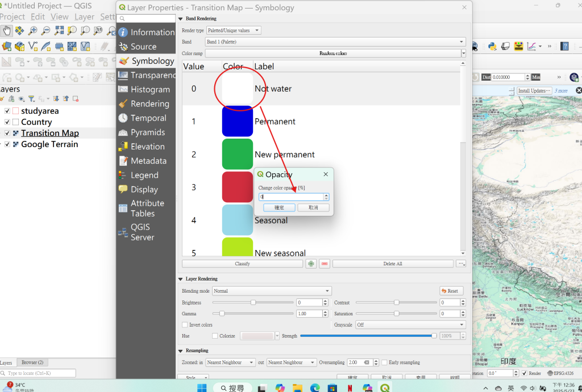This screenshot has width=582, height=392.
Task: Click New Mesh Layer icon
Action: click(x=72, y=47)
